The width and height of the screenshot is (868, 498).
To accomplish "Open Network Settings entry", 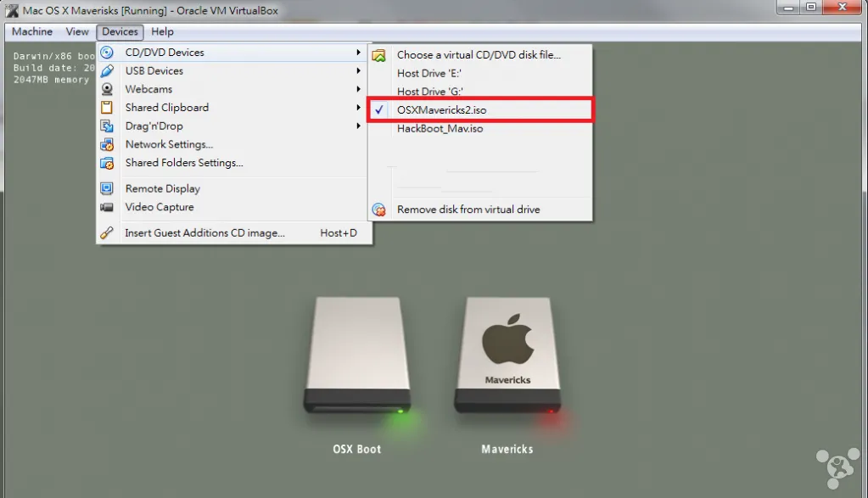I will click(x=232, y=144).
